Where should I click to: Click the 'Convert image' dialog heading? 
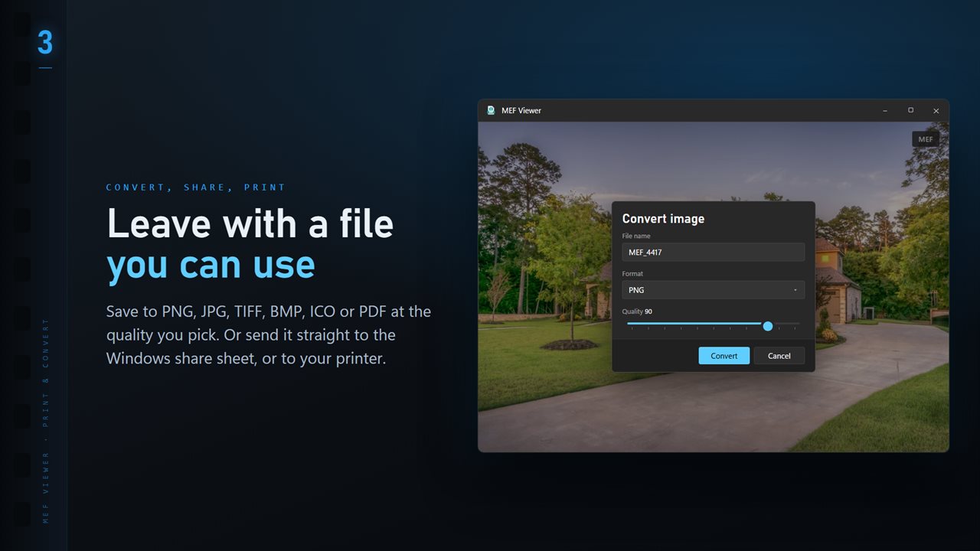pos(663,219)
